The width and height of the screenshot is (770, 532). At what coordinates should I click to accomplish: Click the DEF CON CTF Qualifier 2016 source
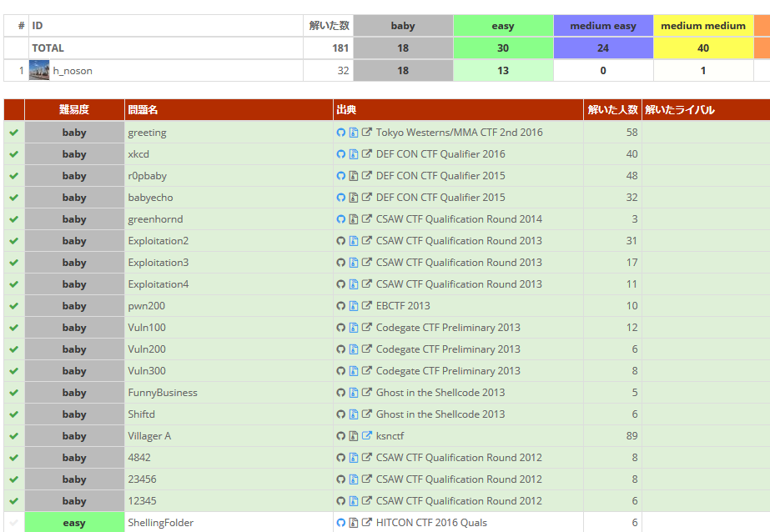coord(440,154)
